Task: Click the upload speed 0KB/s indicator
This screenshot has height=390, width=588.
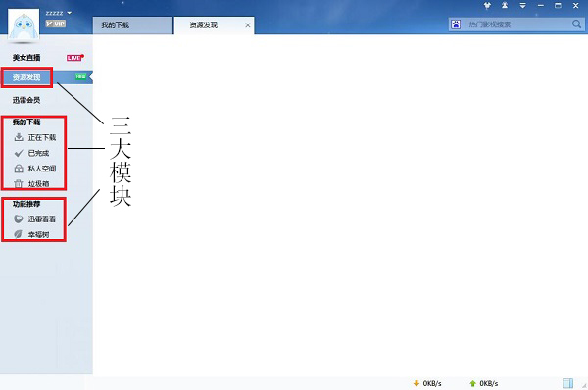Action: [x=489, y=383]
